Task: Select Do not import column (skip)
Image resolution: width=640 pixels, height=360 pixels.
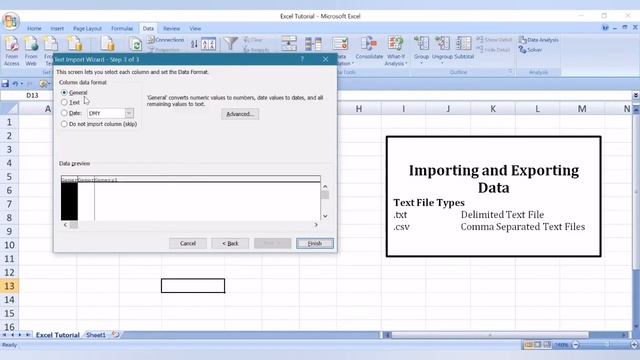Action: click(64, 124)
